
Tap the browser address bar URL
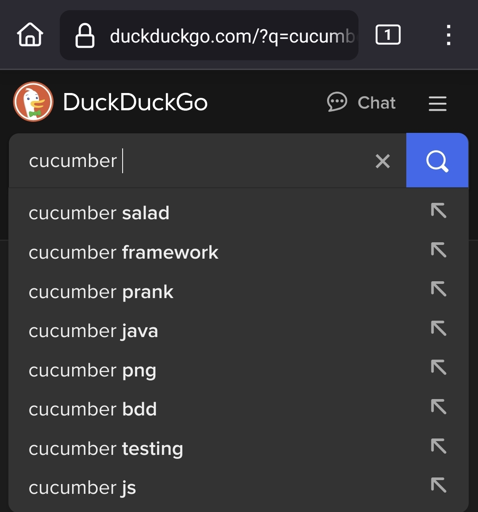(x=232, y=36)
